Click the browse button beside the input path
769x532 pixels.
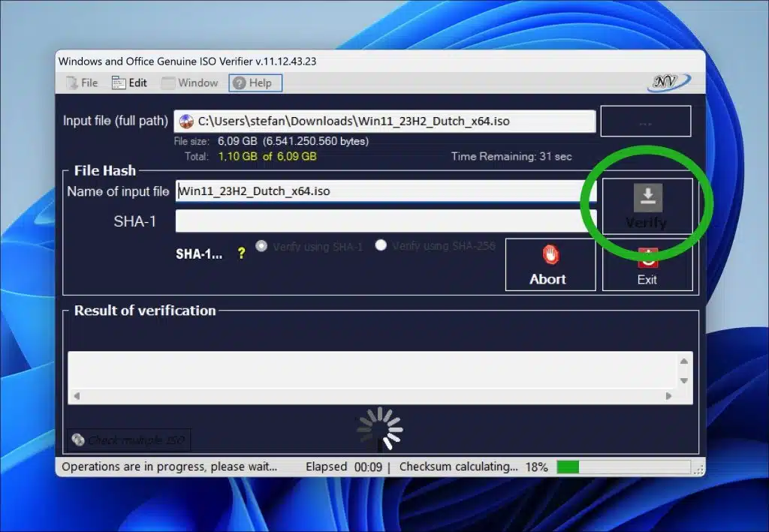click(645, 120)
